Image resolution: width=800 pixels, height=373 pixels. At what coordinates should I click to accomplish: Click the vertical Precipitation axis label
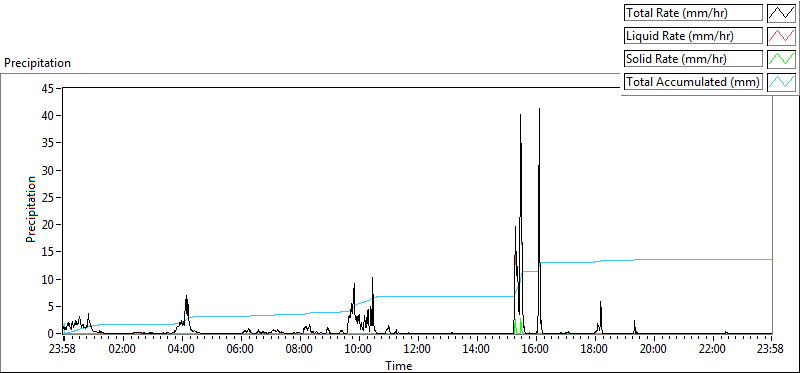(31, 210)
